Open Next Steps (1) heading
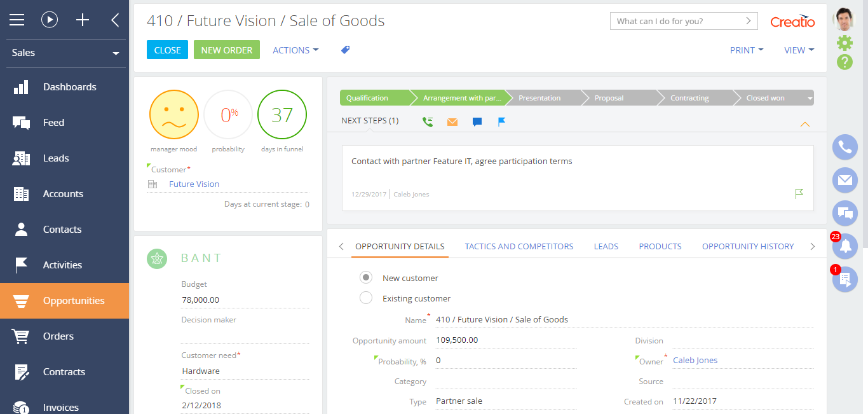The height and width of the screenshot is (414, 868). pos(370,121)
